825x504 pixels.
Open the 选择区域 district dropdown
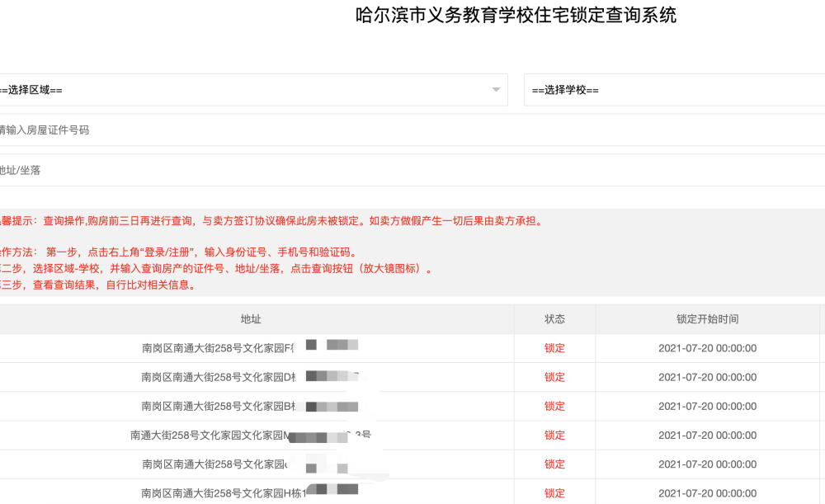[x=253, y=90]
